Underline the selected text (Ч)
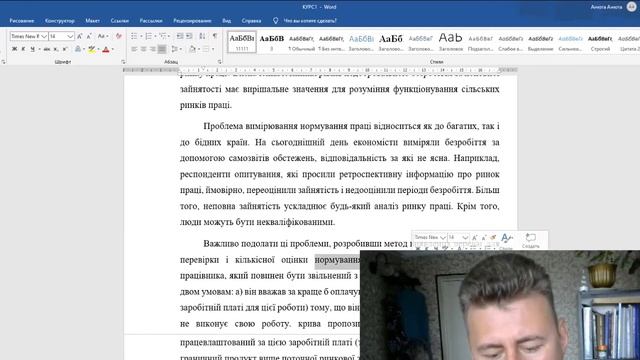This screenshot has width=640, height=360. [32, 49]
